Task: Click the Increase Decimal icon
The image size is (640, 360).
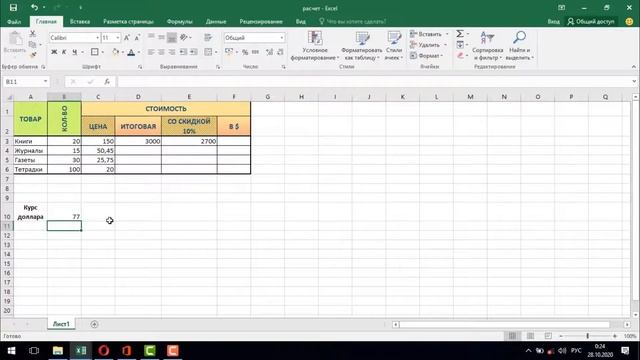Action: tap(269, 52)
